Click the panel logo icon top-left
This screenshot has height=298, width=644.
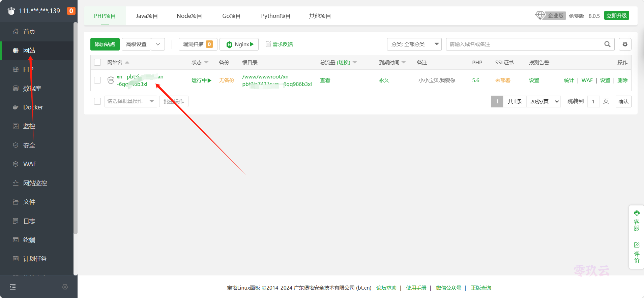[x=11, y=11]
